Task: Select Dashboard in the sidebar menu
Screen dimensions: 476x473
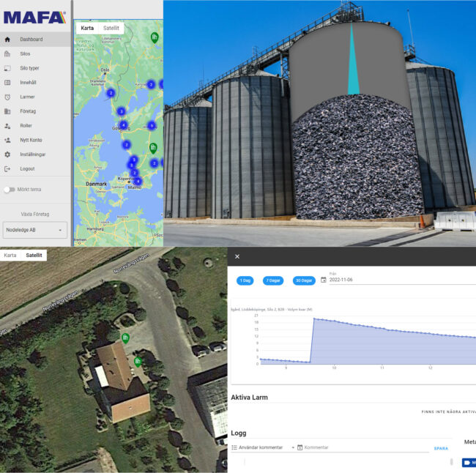Action: tap(31, 40)
